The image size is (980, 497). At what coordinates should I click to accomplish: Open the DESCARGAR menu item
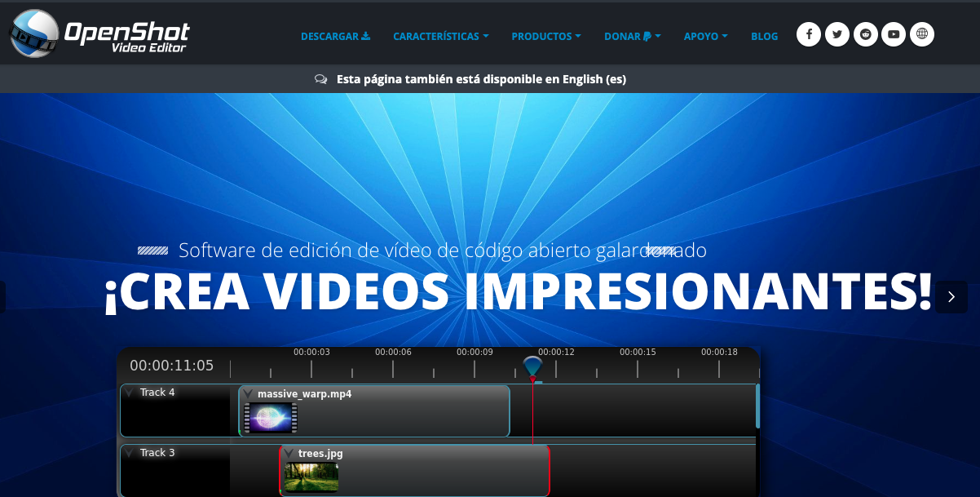(x=330, y=36)
